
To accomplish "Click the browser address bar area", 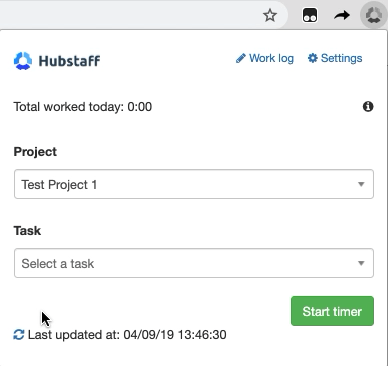I will [130, 15].
